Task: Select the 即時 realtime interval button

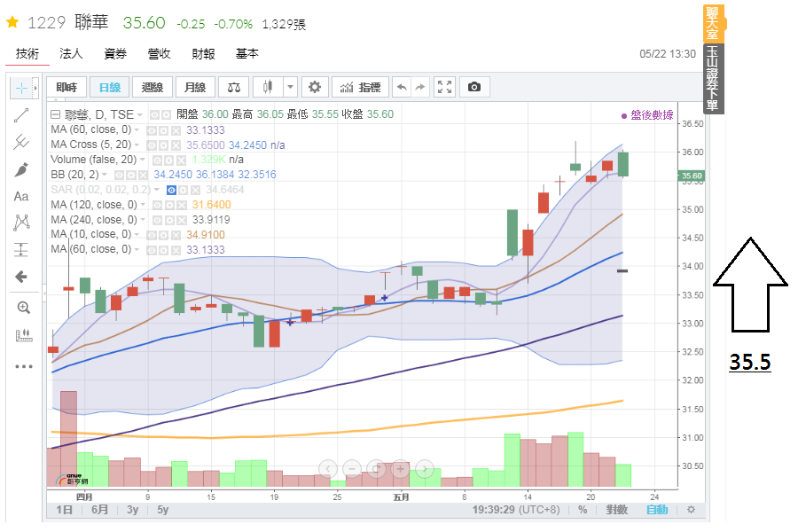Action: pos(66,87)
